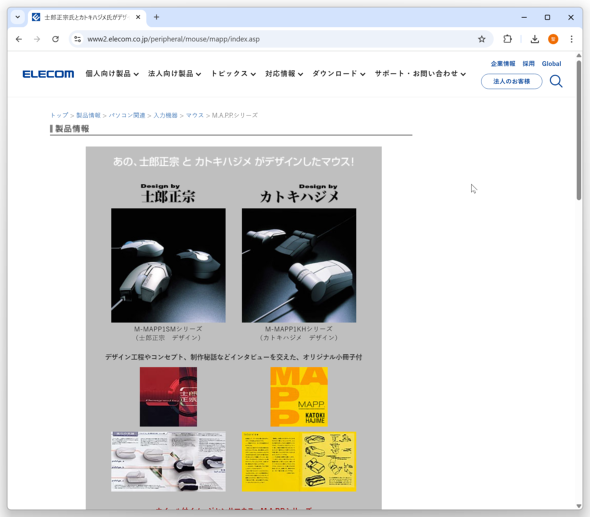Bookmark this page with star icon
This screenshot has height=517, width=590.
[x=482, y=39]
